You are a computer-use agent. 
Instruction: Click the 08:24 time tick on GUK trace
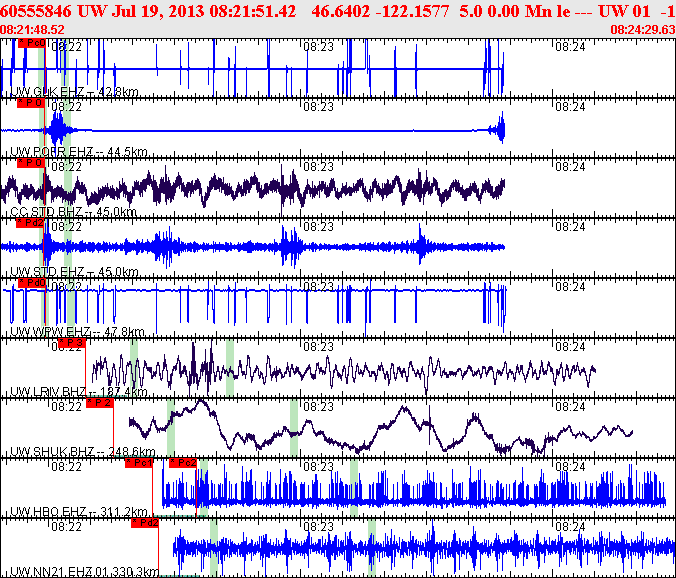click(569, 46)
